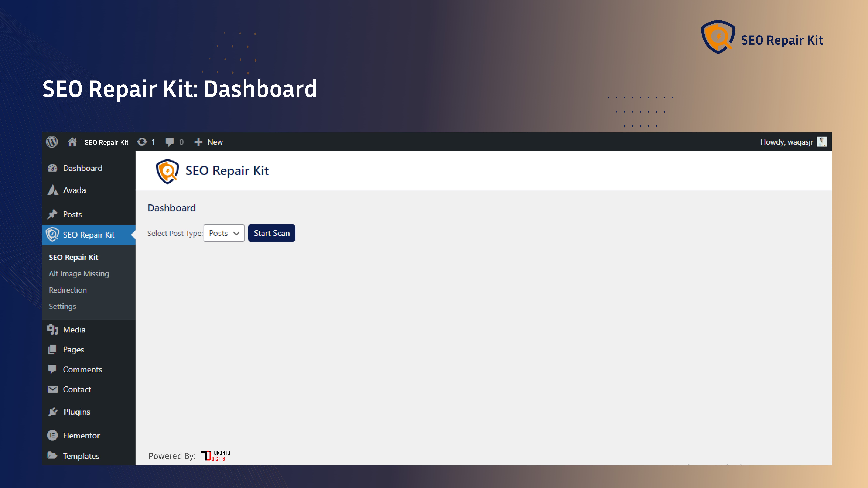Click the SEO Repair Kit site name in admin bar
Image resolution: width=868 pixels, height=488 pixels.
106,142
